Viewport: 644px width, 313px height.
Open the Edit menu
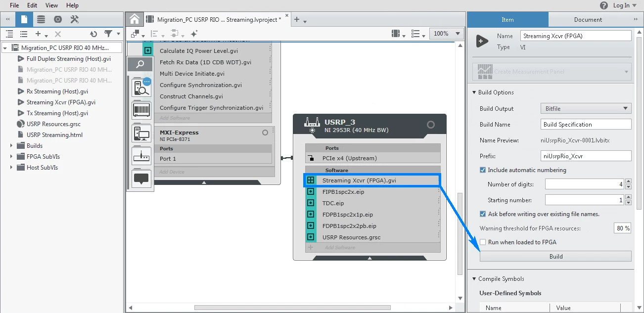tap(32, 5)
